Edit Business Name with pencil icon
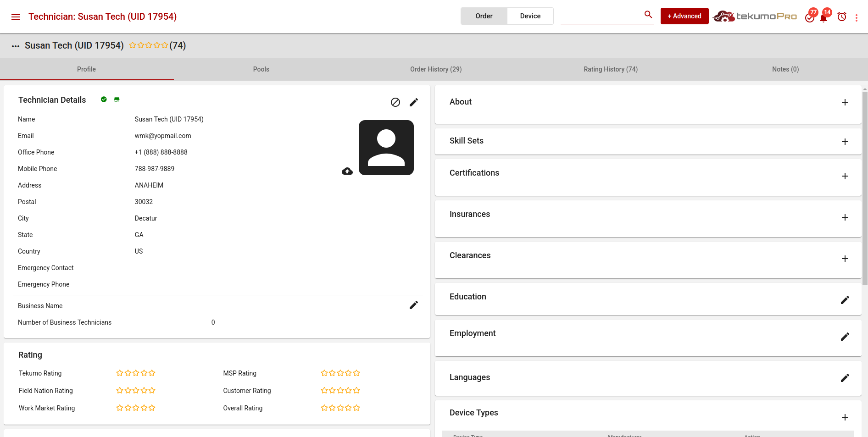This screenshot has width=868, height=437. [x=413, y=305]
